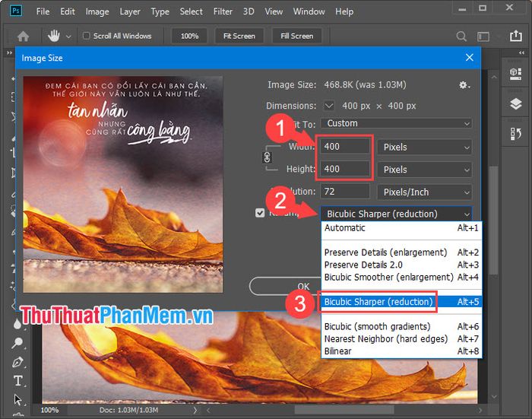Open the Image menu
The image size is (532, 419).
[x=97, y=11]
